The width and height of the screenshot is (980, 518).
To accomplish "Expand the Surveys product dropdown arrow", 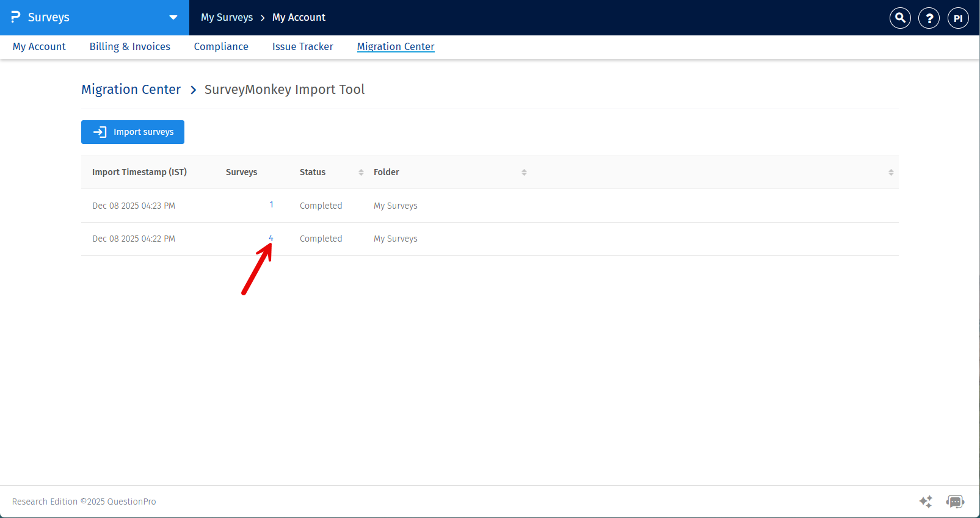I will (173, 18).
